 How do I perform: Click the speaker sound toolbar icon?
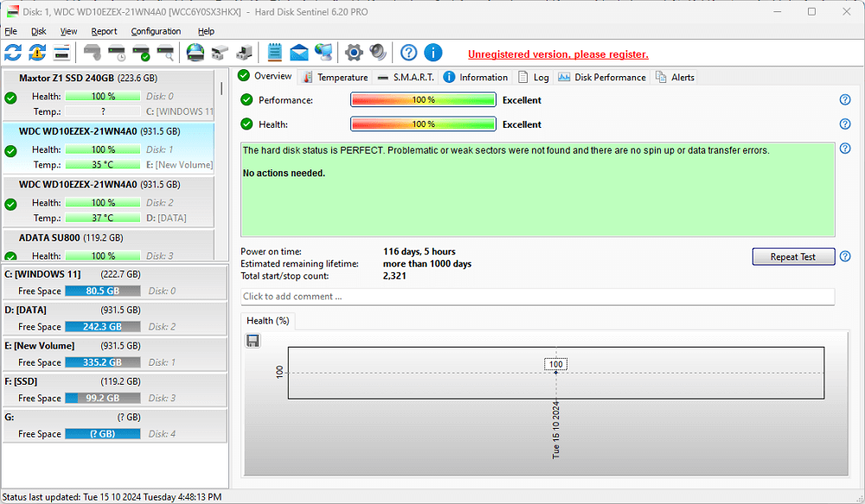[378, 53]
